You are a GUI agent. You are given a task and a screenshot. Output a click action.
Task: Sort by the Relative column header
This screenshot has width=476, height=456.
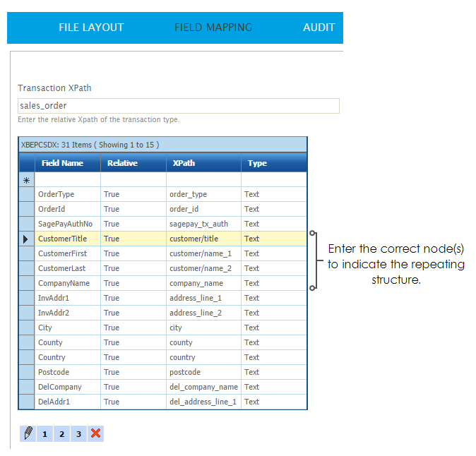[122, 163]
